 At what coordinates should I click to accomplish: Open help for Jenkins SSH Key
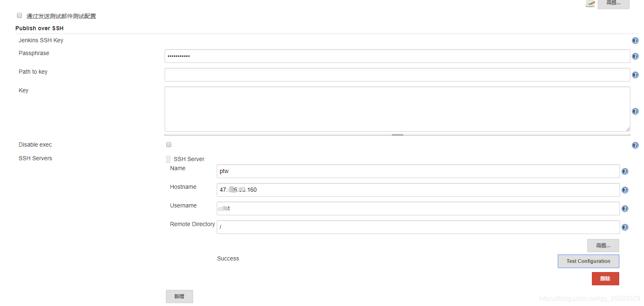[x=635, y=41]
